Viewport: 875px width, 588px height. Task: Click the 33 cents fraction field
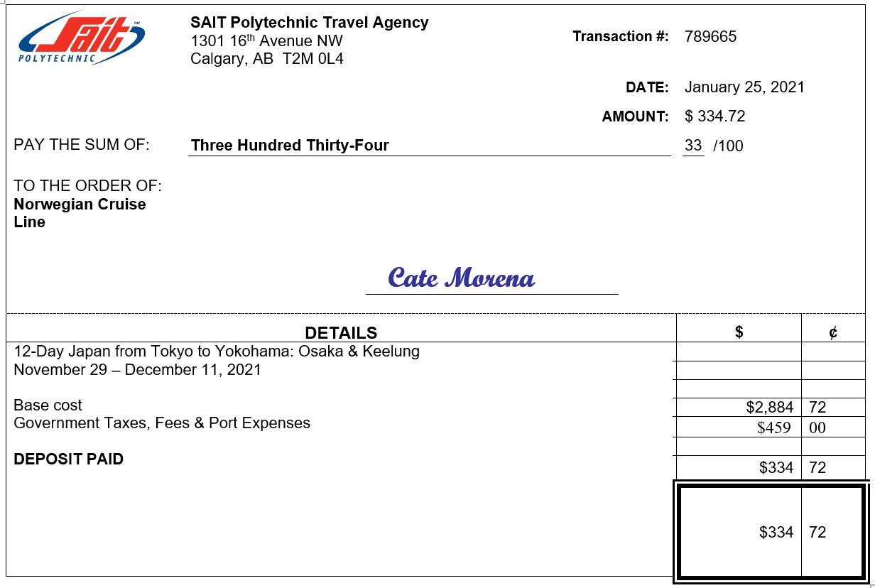pyautogui.click(x=693, y=146)
